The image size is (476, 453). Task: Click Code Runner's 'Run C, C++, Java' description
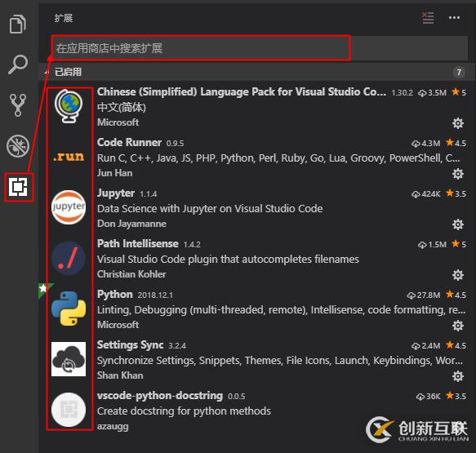[278, 158]
